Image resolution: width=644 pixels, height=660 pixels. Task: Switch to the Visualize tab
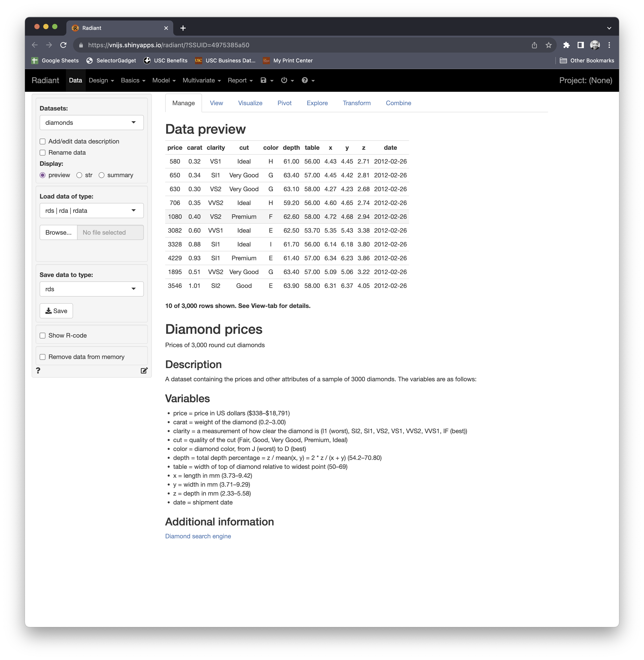click(250, 103)
